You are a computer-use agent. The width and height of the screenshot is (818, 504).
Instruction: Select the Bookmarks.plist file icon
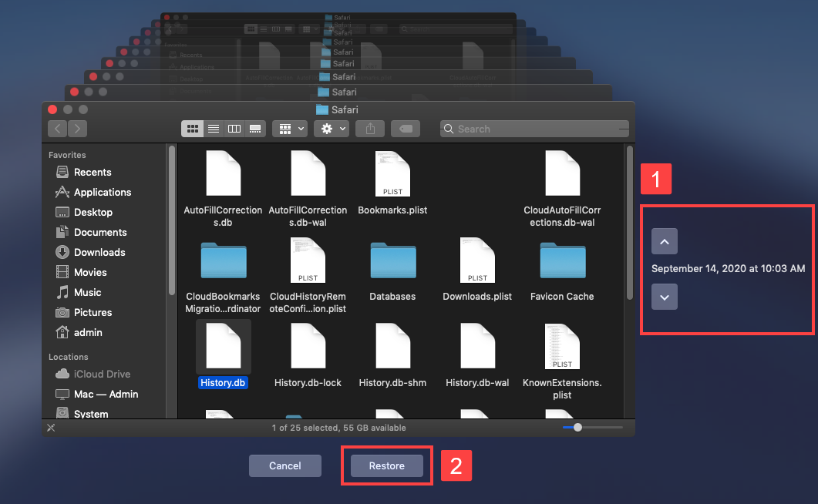pos(392,173)
